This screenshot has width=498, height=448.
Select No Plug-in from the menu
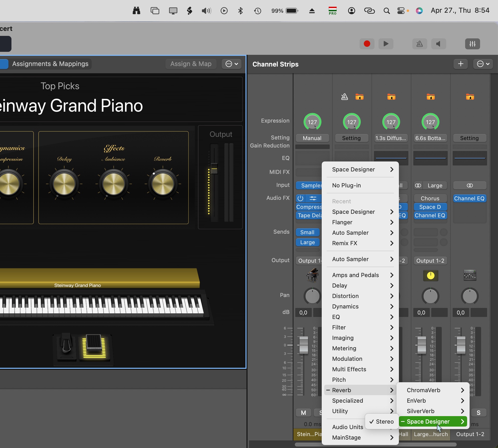coord(360,185)
